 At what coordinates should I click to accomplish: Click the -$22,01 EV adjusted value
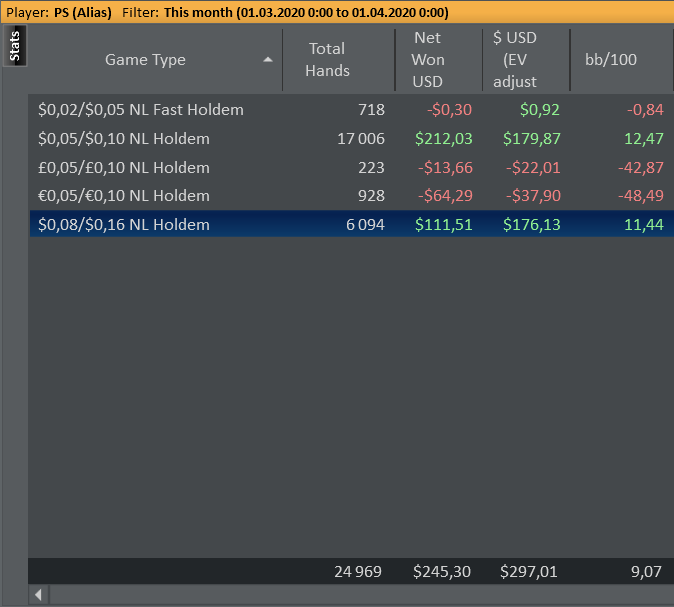click(x=533, y=167)
